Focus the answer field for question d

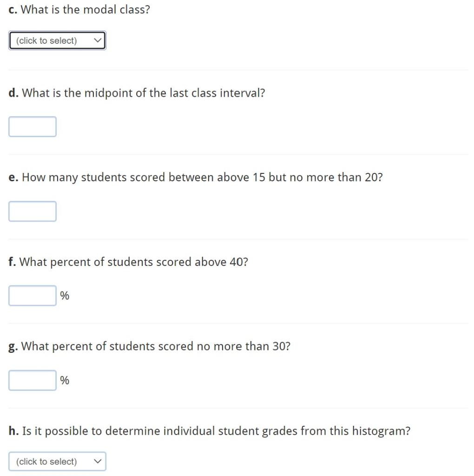tap(32, 126)
